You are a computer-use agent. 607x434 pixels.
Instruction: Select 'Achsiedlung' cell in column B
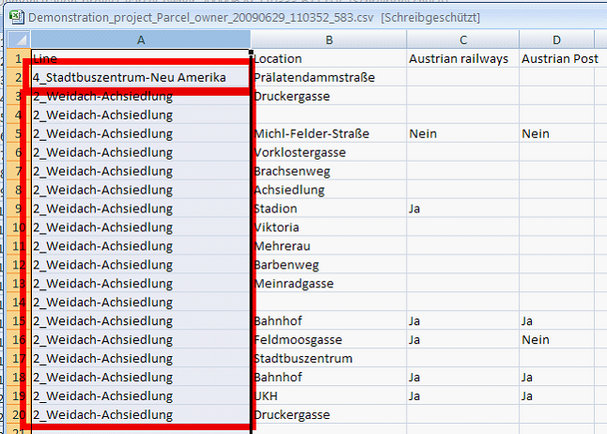point(329,190)
